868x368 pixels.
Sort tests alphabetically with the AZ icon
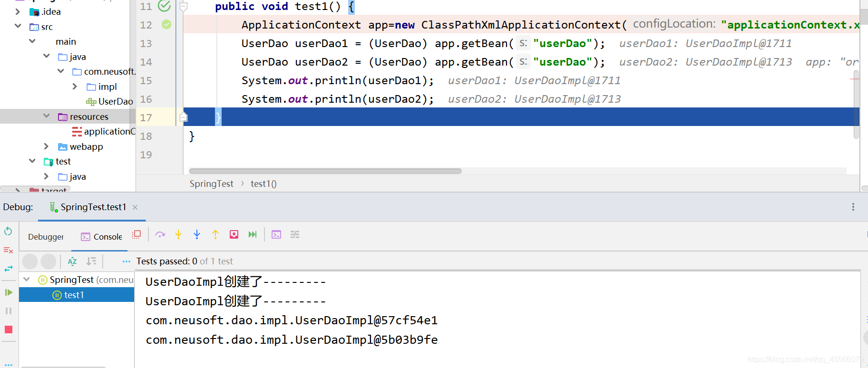72,261
